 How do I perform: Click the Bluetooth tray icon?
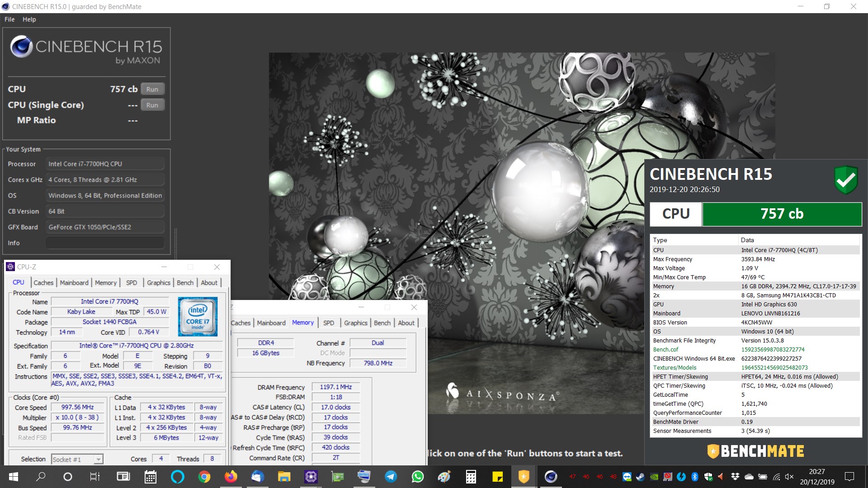695,477
